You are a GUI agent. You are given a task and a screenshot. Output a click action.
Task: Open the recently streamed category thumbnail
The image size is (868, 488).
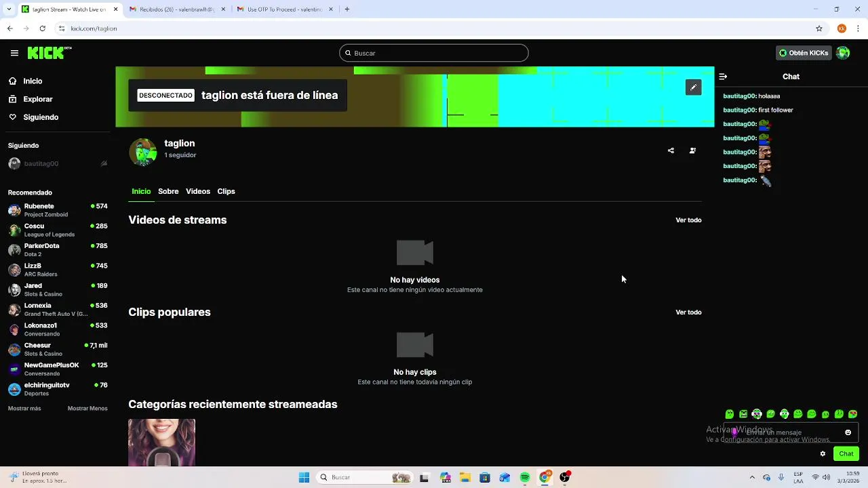click(x=161, y=443)
